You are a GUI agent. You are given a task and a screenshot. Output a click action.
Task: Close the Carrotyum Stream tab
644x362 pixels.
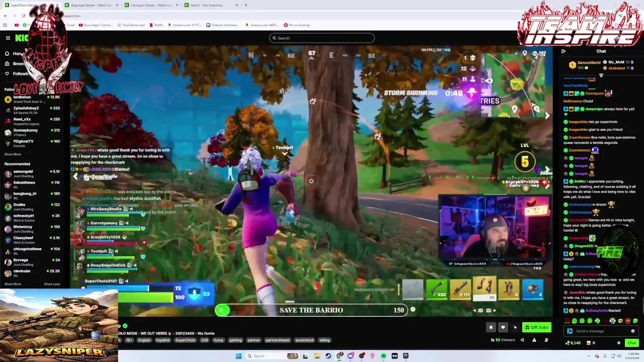(x=177, y=5)
